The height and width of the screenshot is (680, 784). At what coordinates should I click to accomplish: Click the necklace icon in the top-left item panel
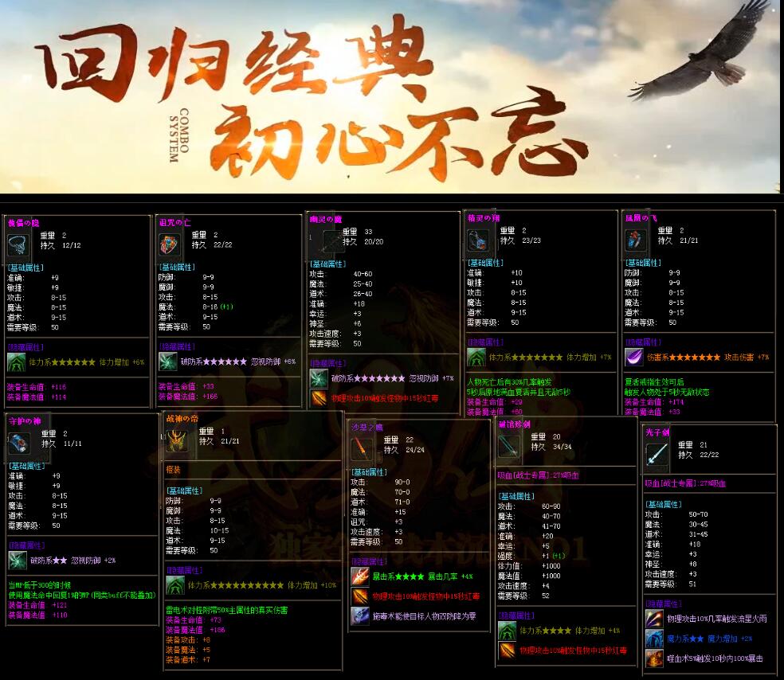tap(18, 244)
